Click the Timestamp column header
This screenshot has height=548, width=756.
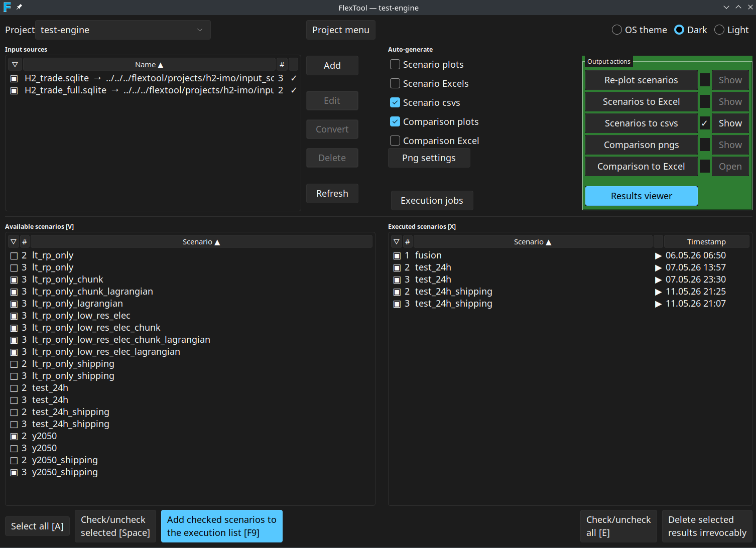[706, 242]
